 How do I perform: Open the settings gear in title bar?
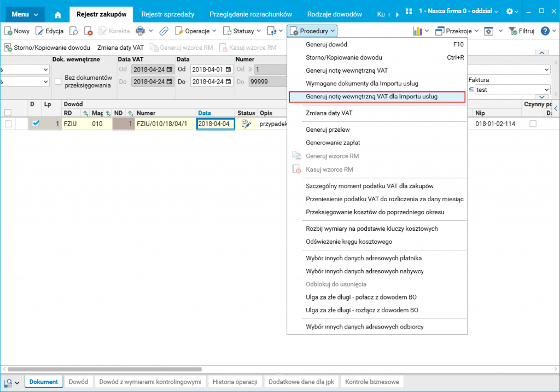tap(510, 11)
